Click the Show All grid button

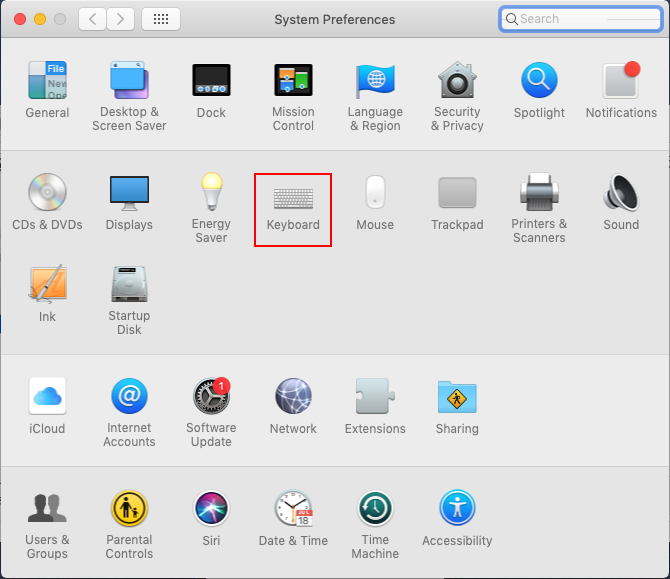pos(161,19)
